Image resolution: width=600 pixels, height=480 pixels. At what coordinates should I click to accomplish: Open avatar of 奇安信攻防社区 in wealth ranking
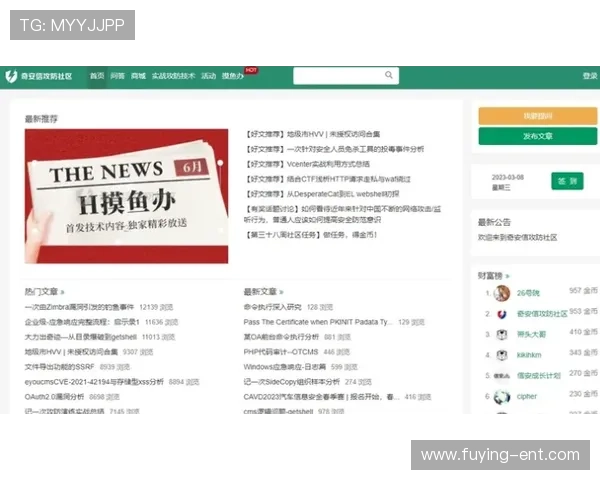tap(502, 314)
